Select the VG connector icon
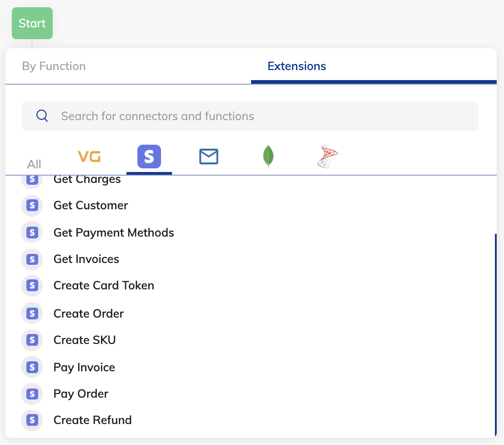Viewport: 504px width, 445px height. point(89,157)
